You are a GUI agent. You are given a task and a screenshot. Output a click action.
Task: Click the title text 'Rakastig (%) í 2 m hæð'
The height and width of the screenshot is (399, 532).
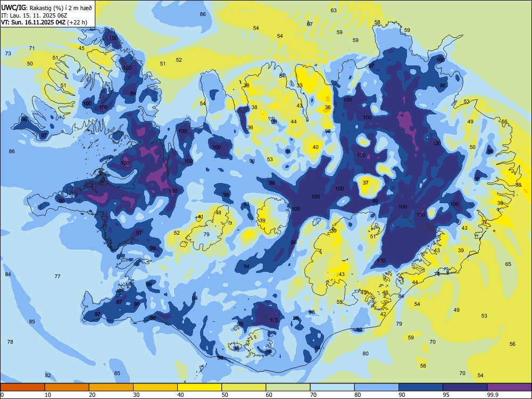point(61,8)
